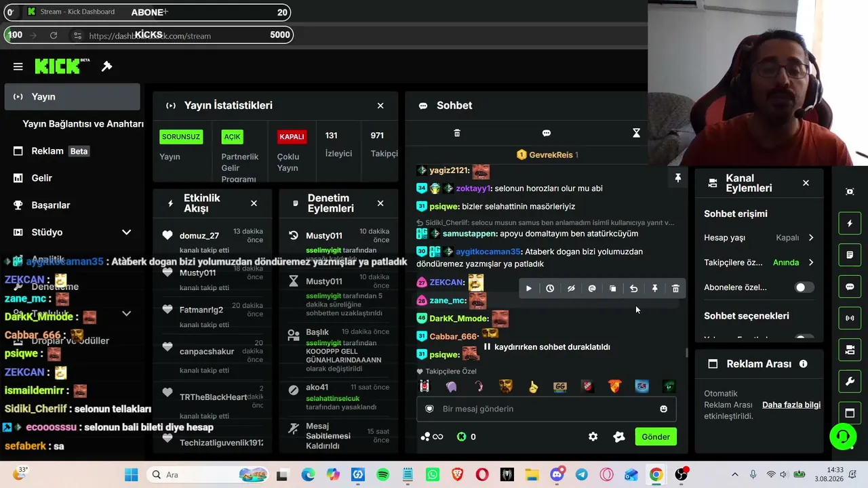This screenshot has height=488, width=868.
Task: Click the play icon in the message action bar
Action: tap(529, 289)
